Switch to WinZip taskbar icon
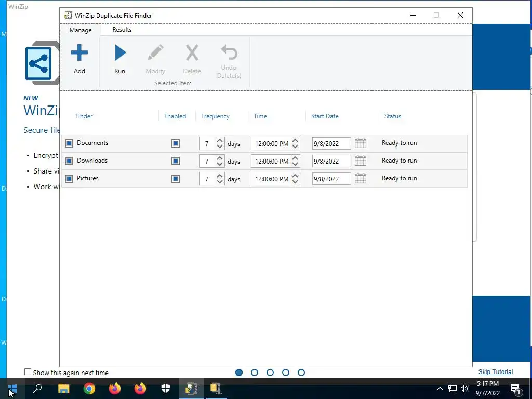Viewport: 532px width, 399px height. tap(216, 389)
